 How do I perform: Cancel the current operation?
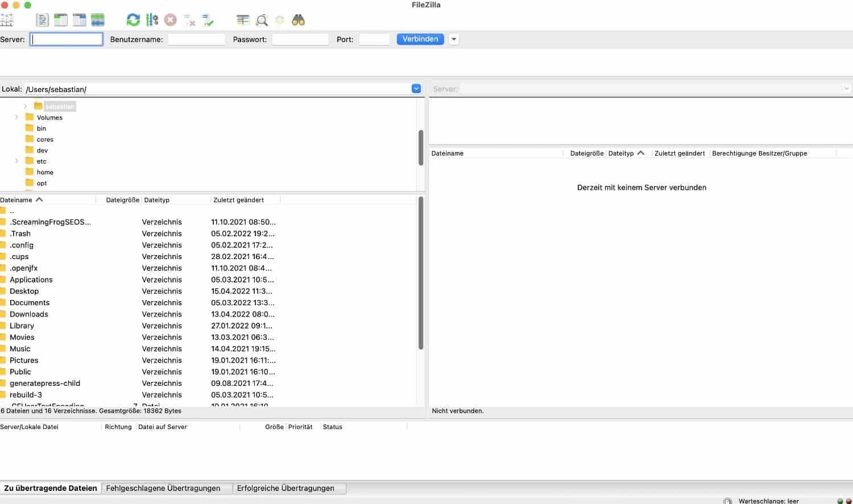click(x=169, y=19)
